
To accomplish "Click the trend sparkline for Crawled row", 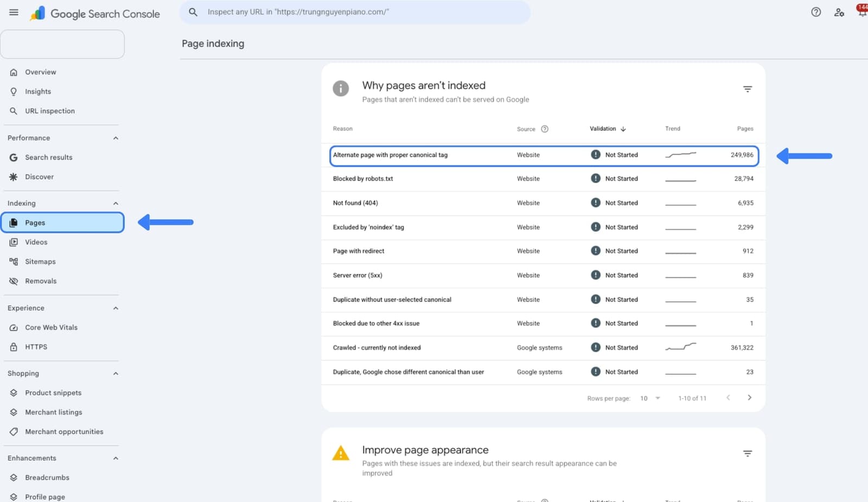I will pyautogui.click(x=681, y=347).
